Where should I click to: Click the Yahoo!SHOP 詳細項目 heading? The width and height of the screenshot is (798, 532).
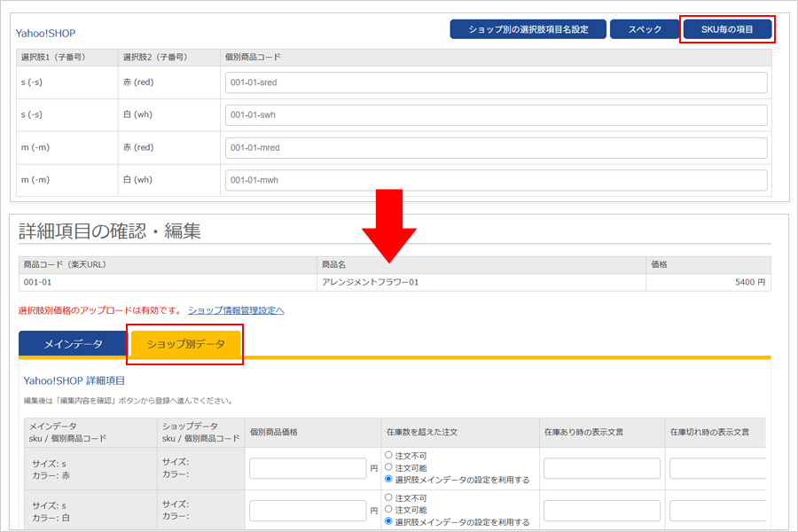pos(74,380)
